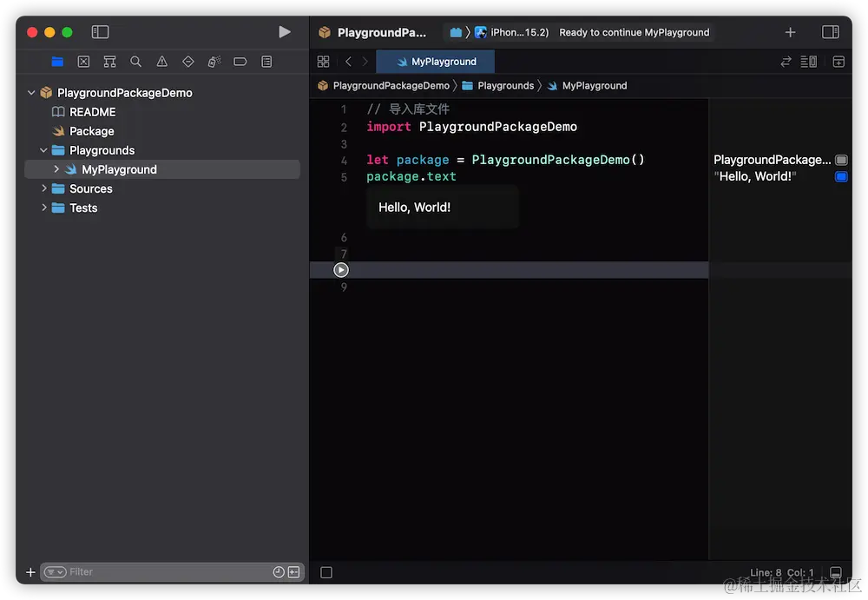868x600 pixels.
Task: Go back in editor history
Action: click(348, 62)
